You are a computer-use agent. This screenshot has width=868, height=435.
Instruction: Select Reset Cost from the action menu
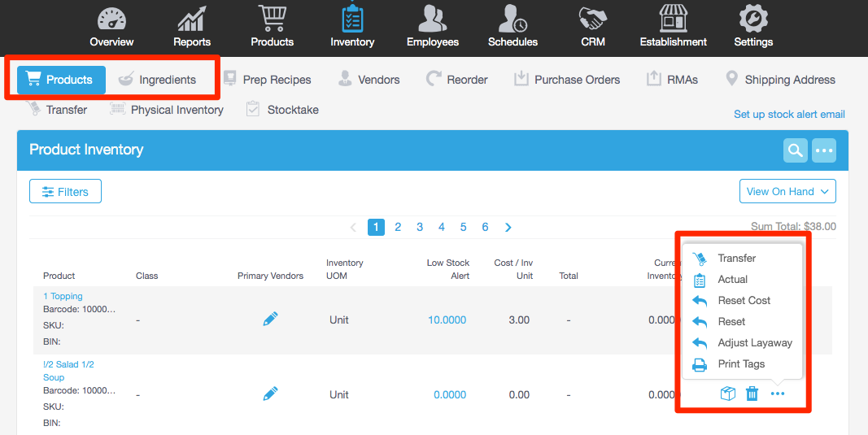[744, 300]
